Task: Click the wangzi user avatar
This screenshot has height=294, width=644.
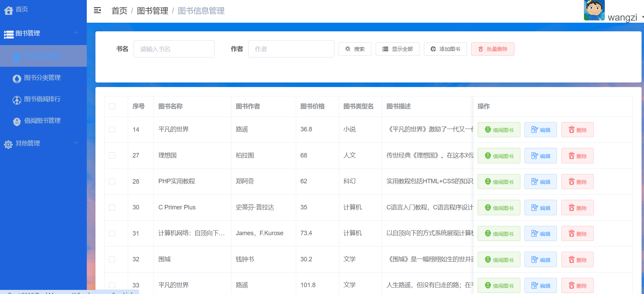Action: click(x=594, y=10)
